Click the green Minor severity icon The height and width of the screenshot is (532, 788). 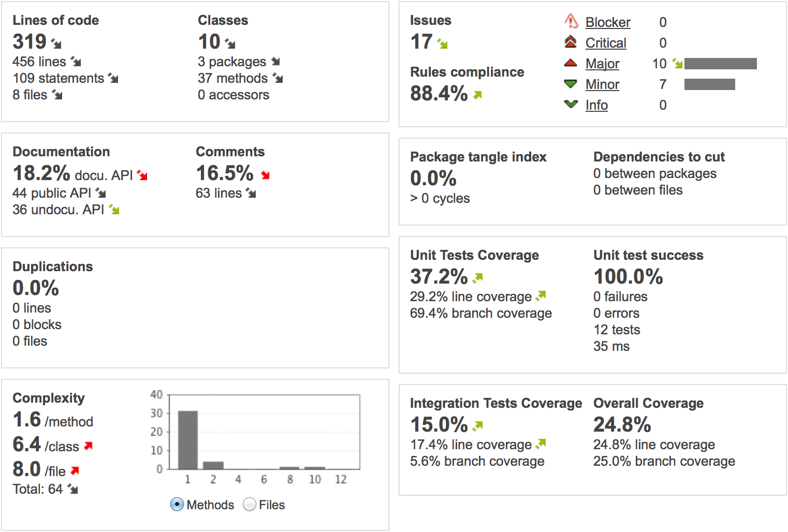(571, 84)
